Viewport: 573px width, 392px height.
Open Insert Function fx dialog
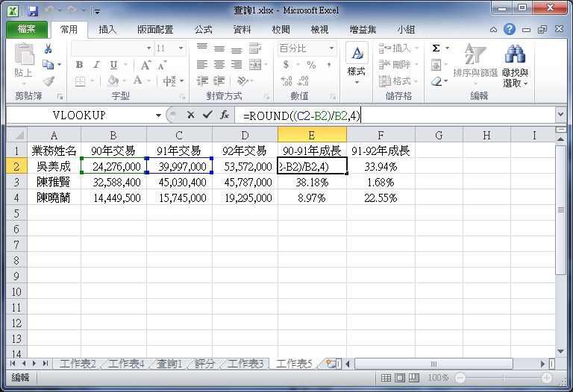[224, 116]
